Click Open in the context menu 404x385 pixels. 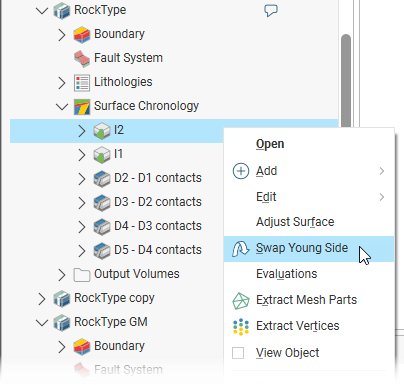[x=270, y=144]
